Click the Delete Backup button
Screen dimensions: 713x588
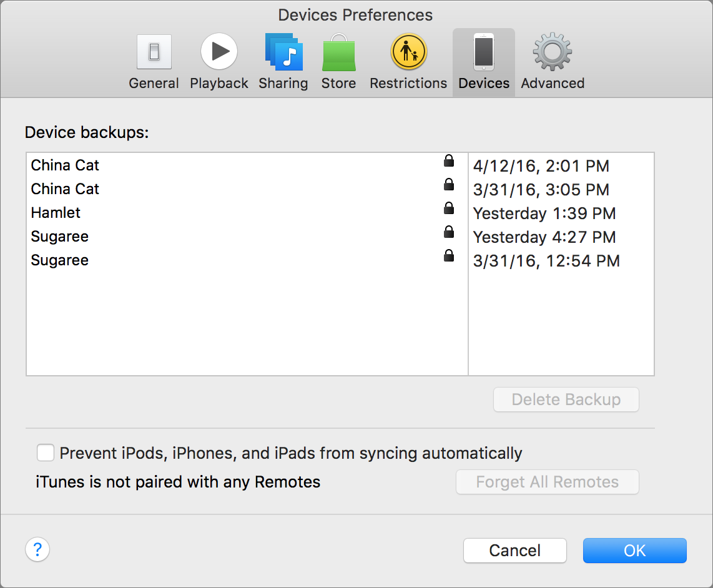(x=566, y=399)
